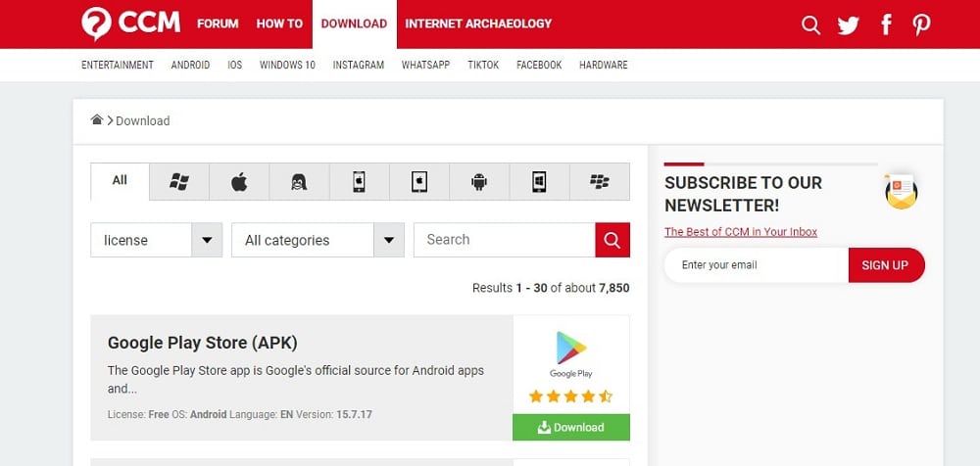
Task: Click the CCM logo
Action: tap(130, 23)
